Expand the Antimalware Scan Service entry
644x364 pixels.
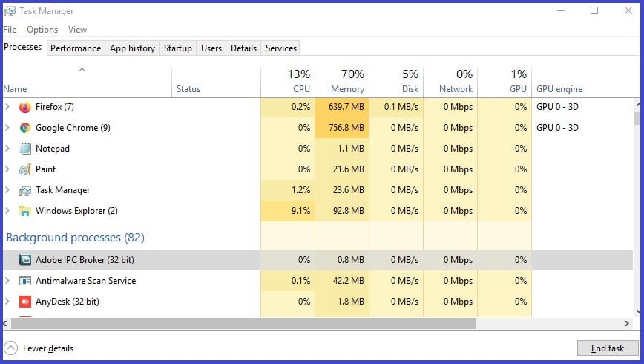[x=7, y=281]
